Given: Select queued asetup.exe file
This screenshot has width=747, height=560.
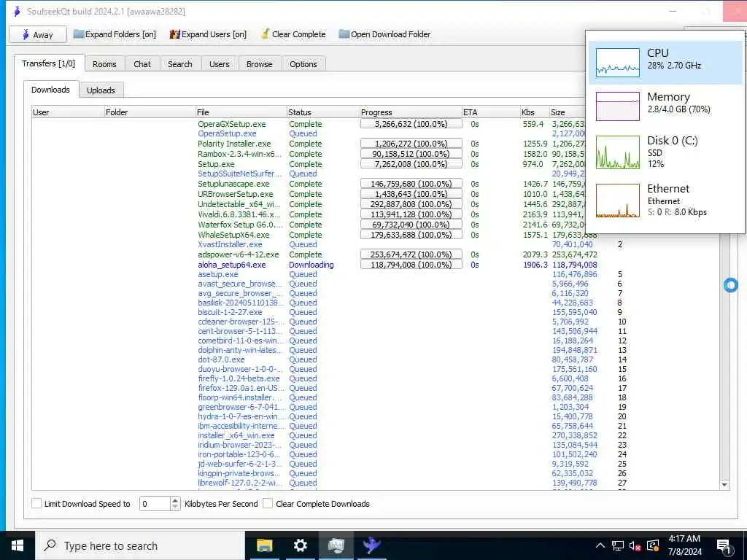Looking at the screenshot, I should [x=217, y=274].
